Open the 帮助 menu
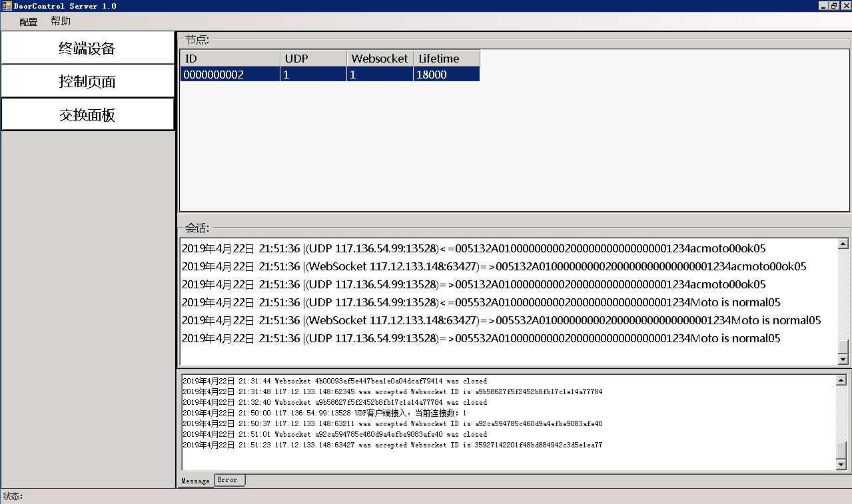The height and width of the screenshot is (504, 852). click(x=61, y=21)
